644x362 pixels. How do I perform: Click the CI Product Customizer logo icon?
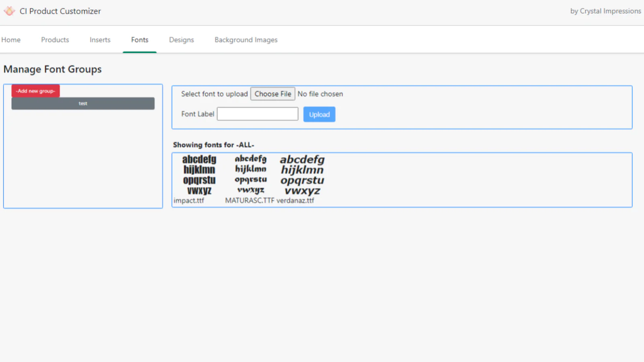click(9, 11)
